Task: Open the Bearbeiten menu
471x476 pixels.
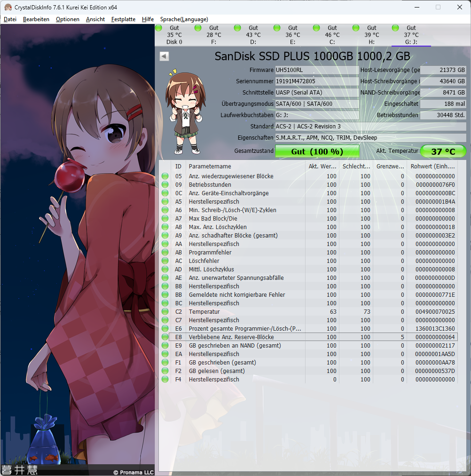Action: [x=36, y=19]
